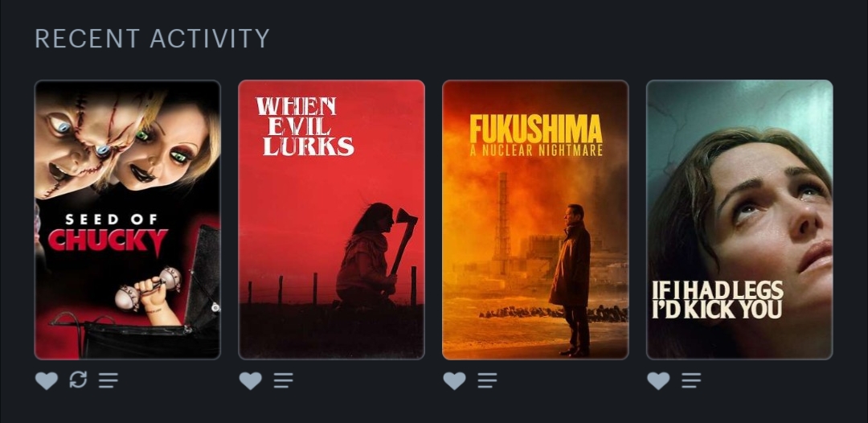This screenshot has height=423, width=868.
Task: Open the Fukushima: A Nuclear Nightmare poster
Action: pos(535,220)
